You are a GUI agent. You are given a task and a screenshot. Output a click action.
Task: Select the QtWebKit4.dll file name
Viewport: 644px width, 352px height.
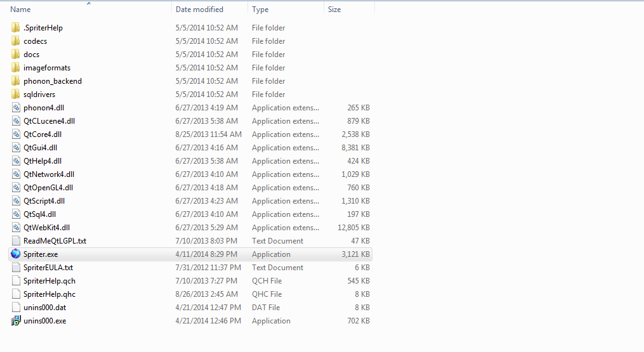click(x=47, y=228)
